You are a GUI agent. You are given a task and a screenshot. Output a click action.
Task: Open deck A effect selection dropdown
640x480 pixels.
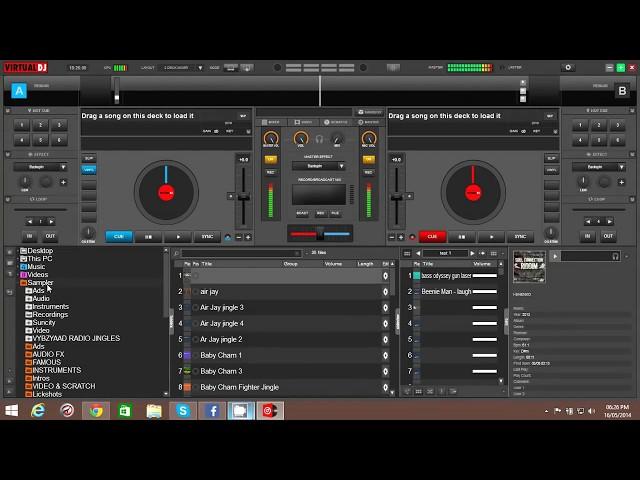[40, 167]
